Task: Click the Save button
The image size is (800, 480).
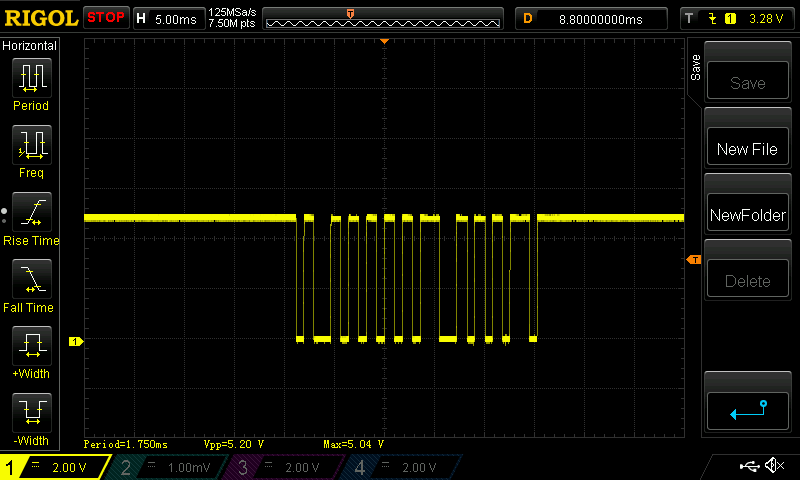Action: tap(747, 81)
